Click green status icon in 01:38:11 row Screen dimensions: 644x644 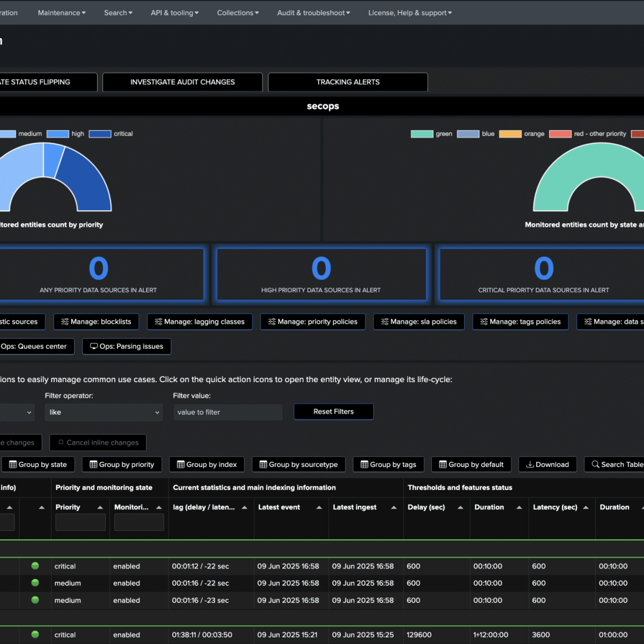click(35, 634)
